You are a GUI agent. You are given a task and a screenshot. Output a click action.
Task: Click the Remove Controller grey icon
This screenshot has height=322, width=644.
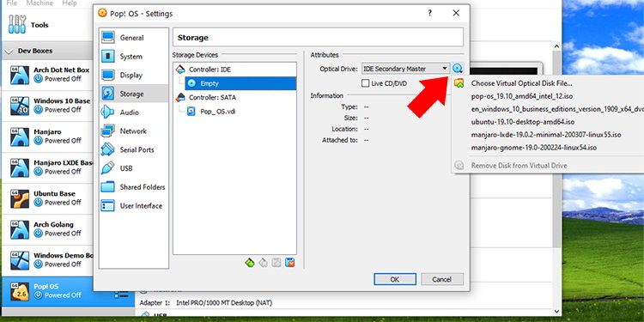pos(264,263)
